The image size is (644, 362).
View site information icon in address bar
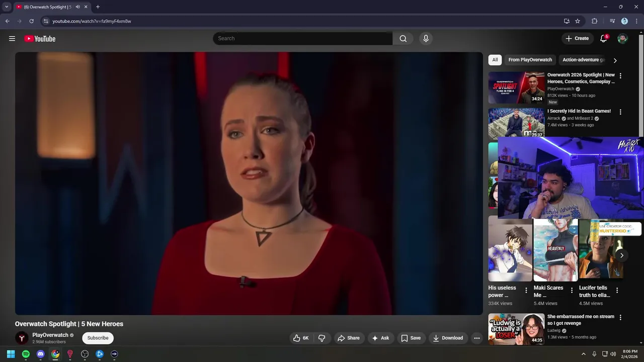(46, 21)
